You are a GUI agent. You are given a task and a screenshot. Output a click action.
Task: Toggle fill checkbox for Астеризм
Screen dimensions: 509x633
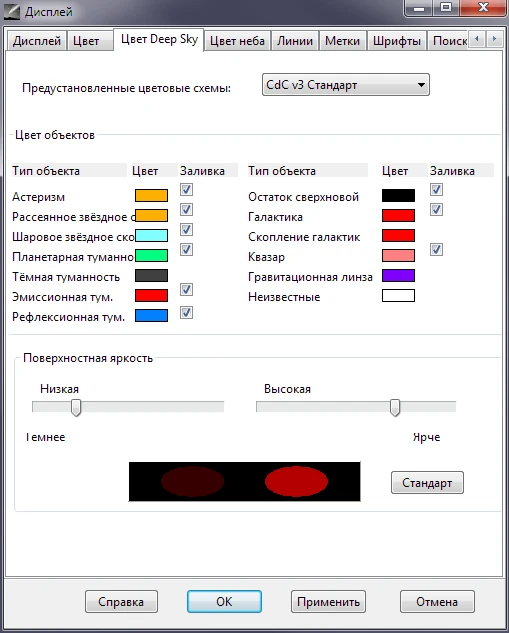click(x=186, y=189)
